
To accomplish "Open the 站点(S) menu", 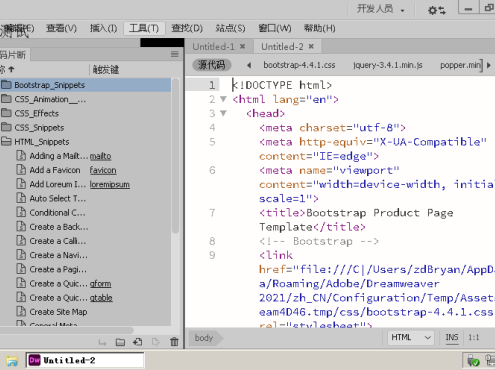I will 230,28.
